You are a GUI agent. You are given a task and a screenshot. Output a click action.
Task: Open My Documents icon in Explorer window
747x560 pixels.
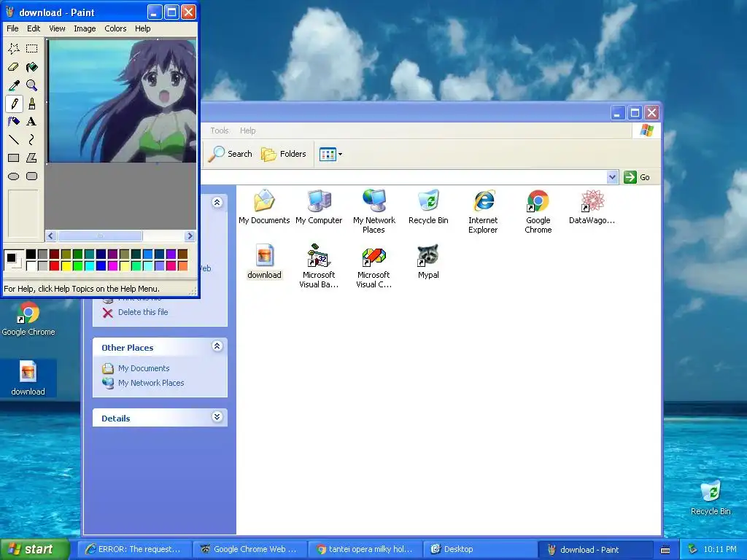pos(264,206)
